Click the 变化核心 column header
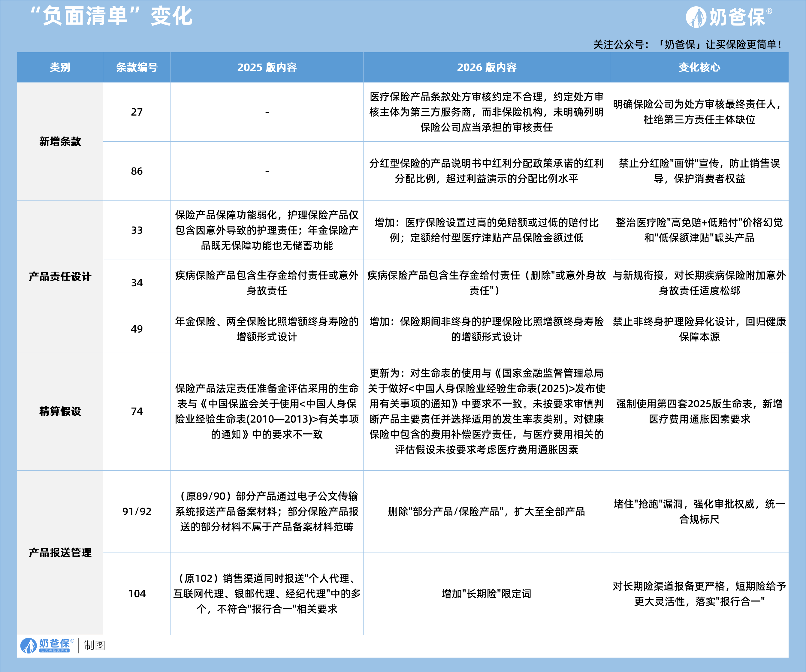Viewport: 806px width, 672px height. coord(699,68)
